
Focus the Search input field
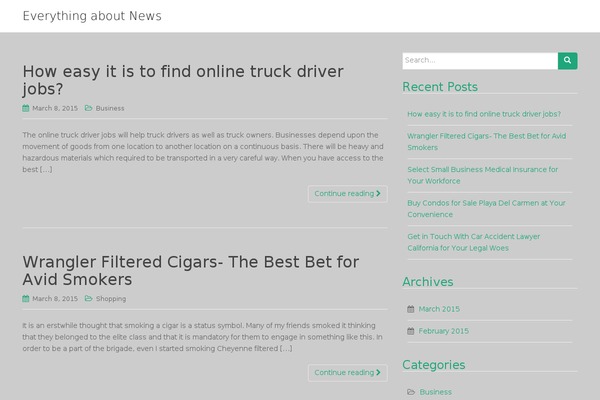coord(480,61)
